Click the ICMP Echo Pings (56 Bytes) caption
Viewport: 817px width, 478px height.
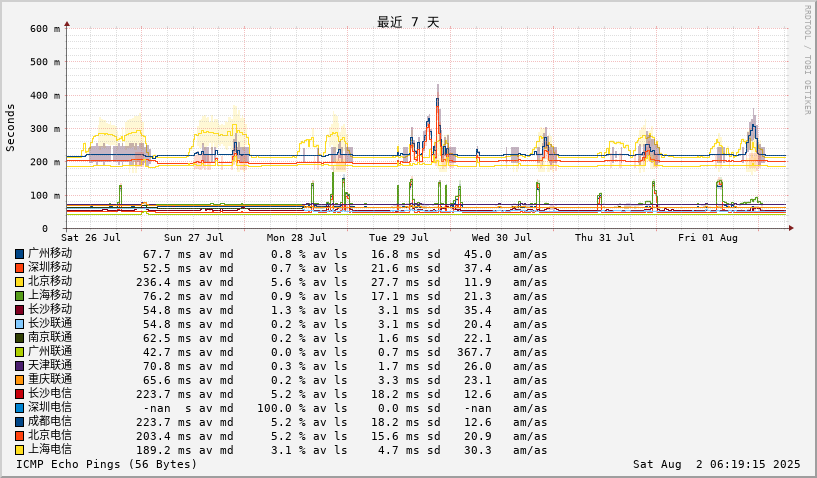click(107, 464)
